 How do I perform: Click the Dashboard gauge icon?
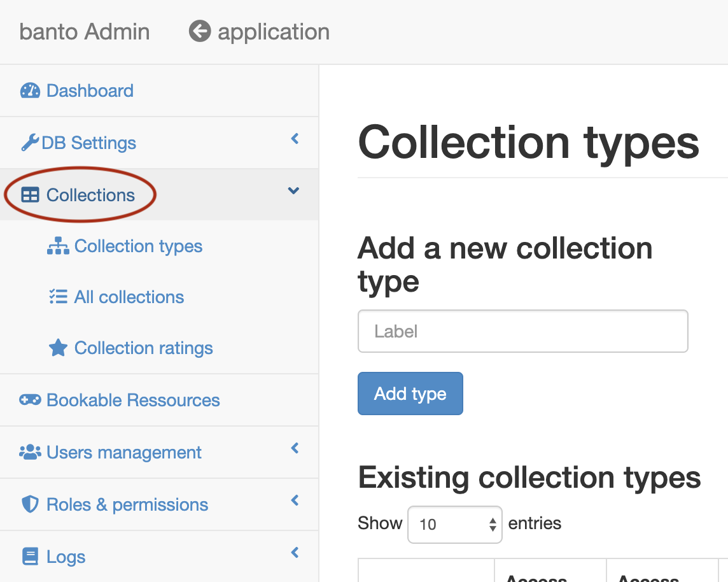pos(31,90)
